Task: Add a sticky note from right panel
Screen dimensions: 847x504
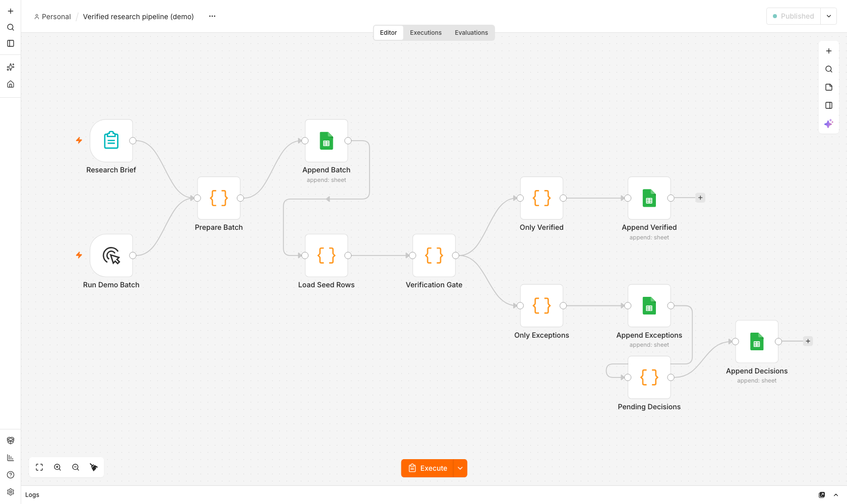Action: (829, 87)
